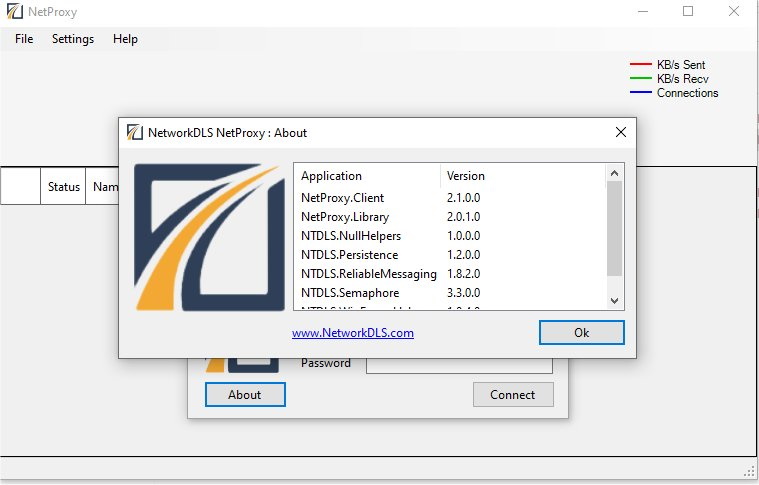759x485 pixels.
Task: Click version 3.3.0.0 cell
Action: (463, 293)
